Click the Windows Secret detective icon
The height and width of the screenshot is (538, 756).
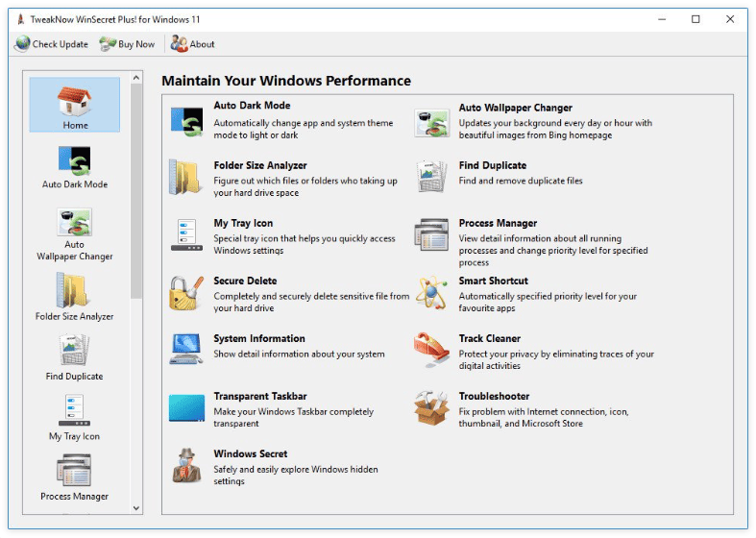click(186, 466)
